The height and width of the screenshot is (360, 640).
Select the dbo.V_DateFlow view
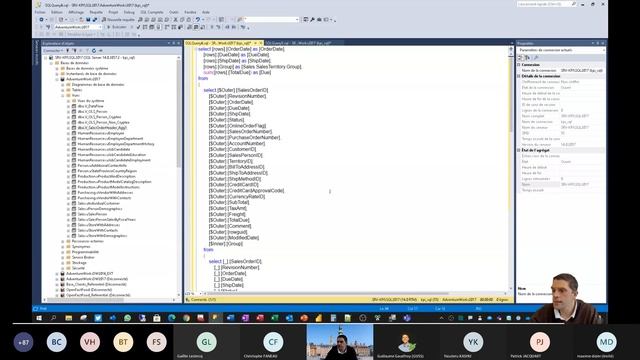click(90, 106)
